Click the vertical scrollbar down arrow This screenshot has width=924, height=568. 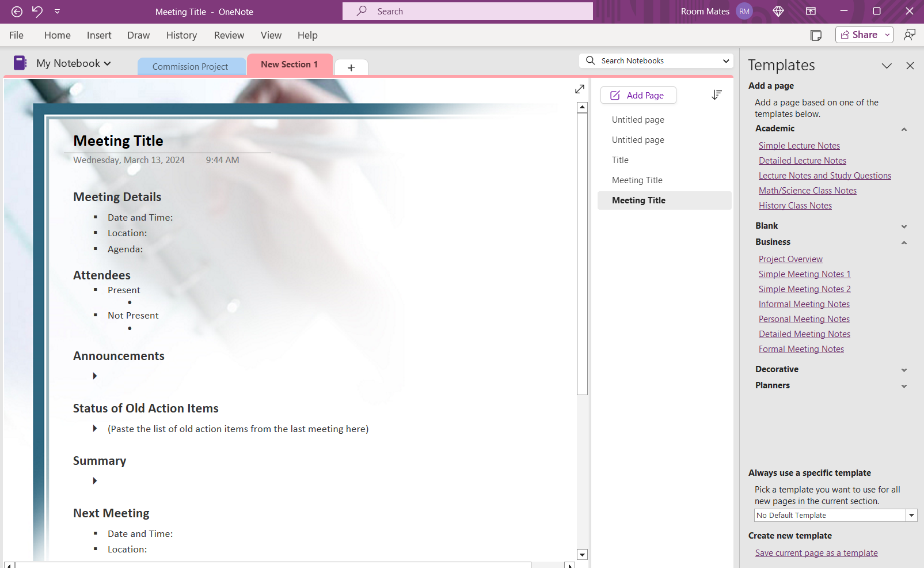(x=582, y=555)
